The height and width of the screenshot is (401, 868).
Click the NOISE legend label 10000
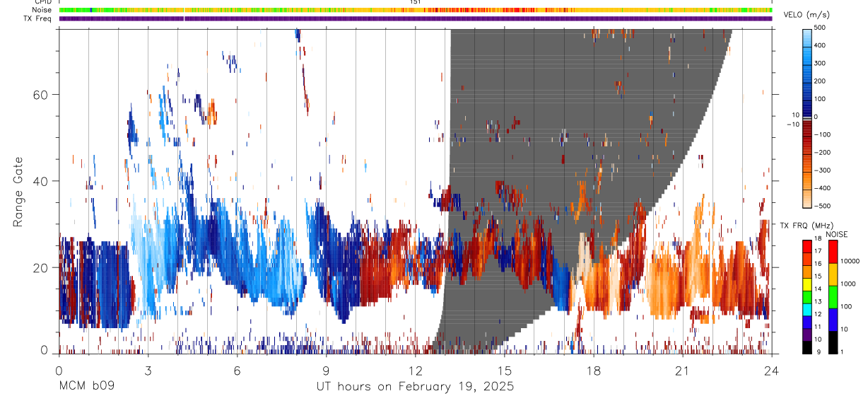(x=851, y=262)
